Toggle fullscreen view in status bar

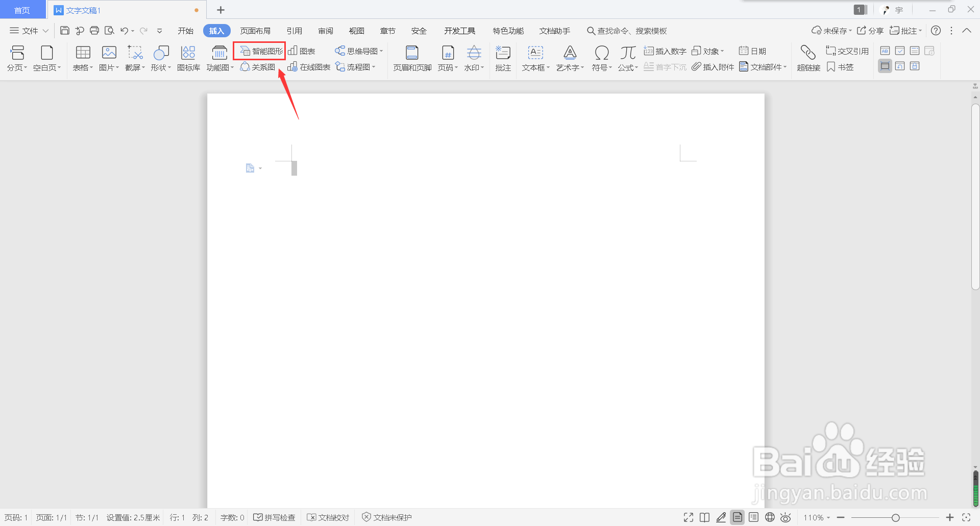[689, 517]
